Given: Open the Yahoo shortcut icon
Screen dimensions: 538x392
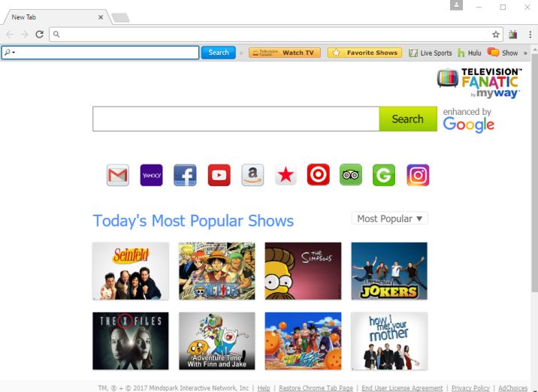Looking at the screenshot, I should 151,175.
